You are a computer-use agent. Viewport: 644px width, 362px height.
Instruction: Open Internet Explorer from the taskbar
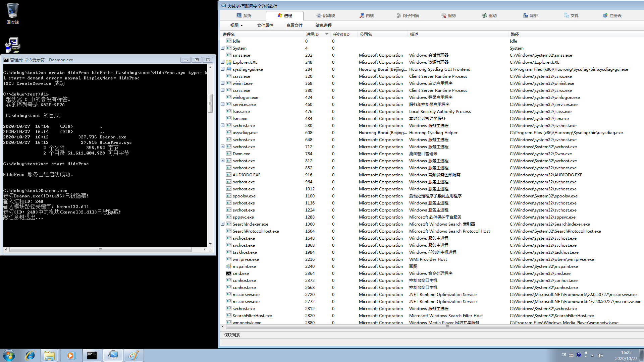[30, 355]
